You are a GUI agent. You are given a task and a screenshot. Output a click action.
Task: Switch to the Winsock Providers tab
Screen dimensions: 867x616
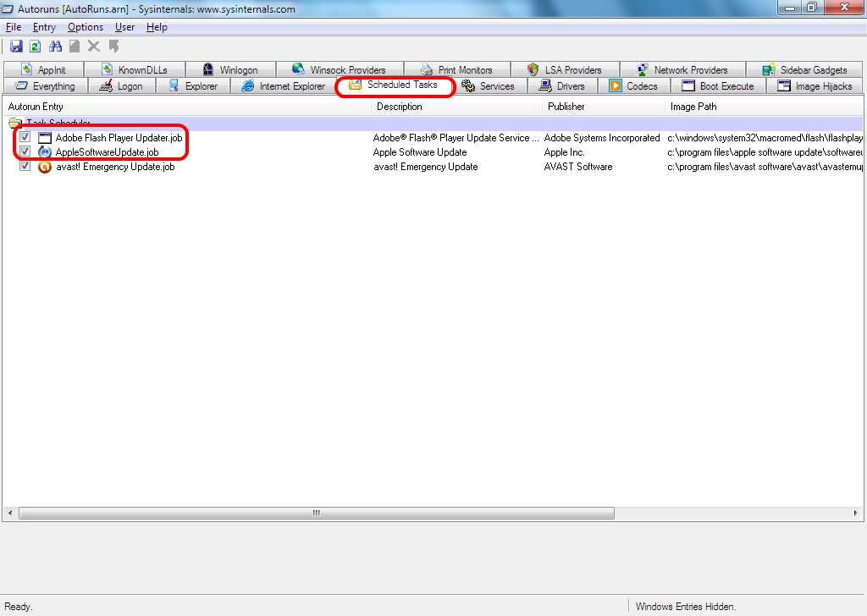[x=340, y=69]
